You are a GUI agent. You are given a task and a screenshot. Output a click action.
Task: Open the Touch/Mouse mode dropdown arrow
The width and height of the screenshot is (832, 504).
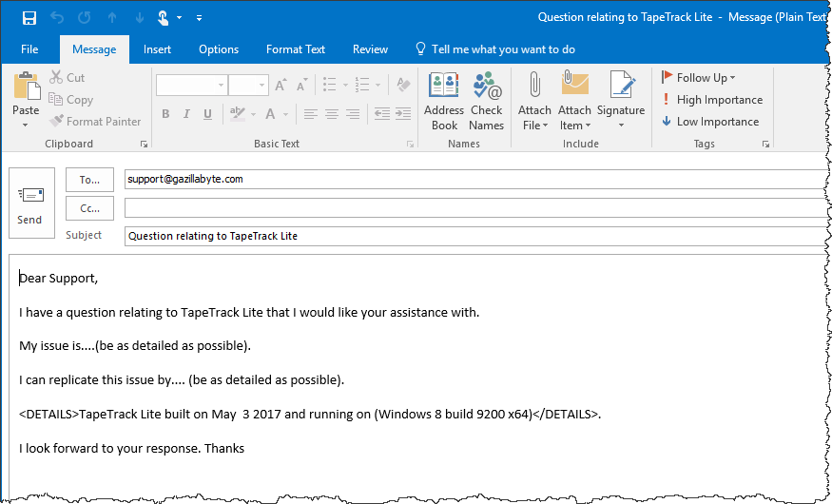(180, 18)
